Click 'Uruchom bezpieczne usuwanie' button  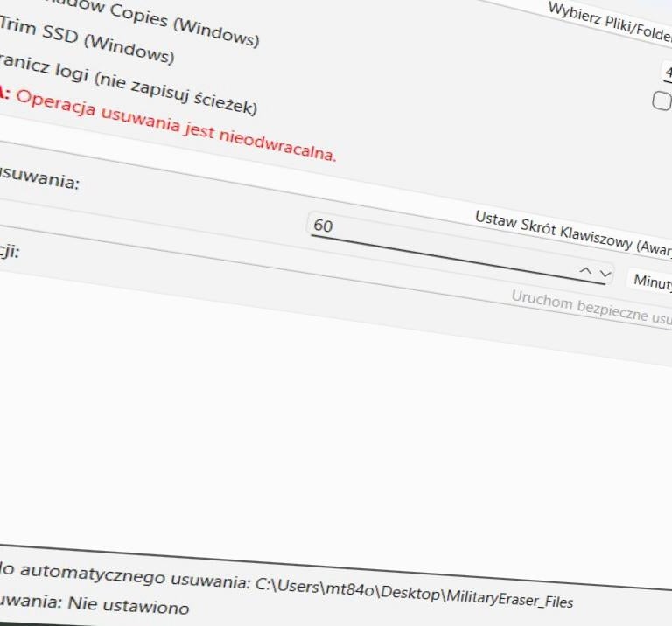(591, 308)
